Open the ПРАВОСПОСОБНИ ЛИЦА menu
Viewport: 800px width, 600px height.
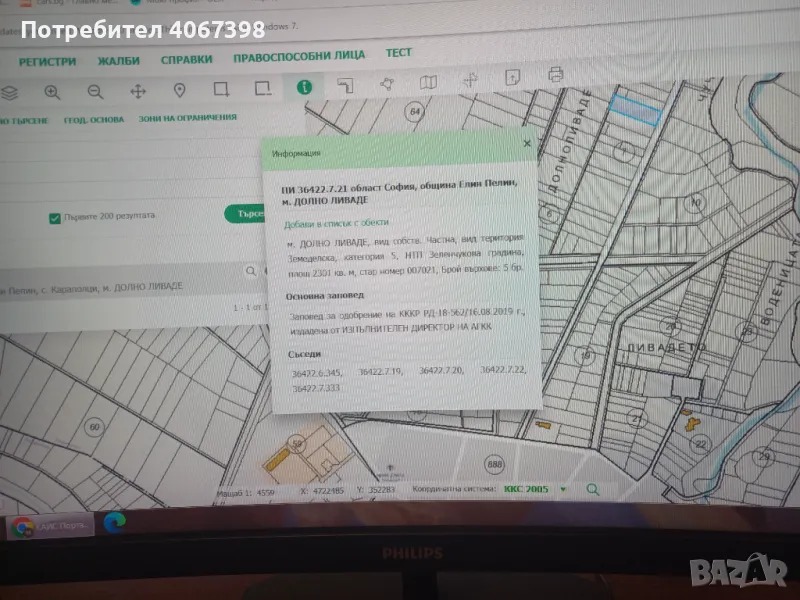coord(299,56)
